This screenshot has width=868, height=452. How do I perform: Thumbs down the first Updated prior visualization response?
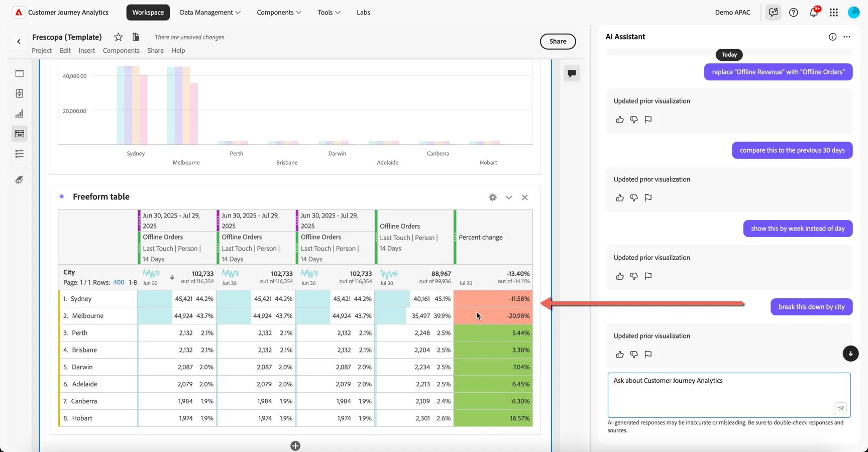click(634, 120)
